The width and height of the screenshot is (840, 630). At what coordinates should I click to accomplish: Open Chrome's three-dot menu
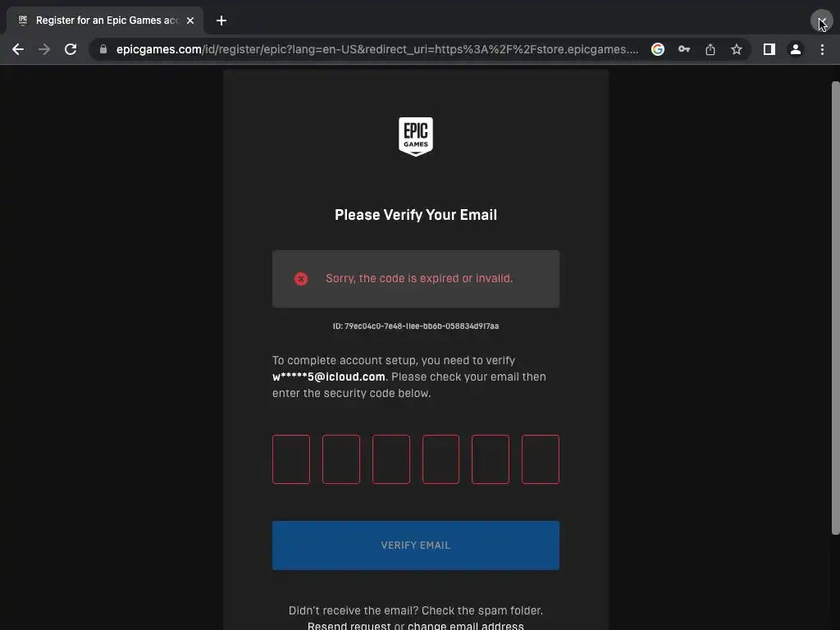coord(822,49)
